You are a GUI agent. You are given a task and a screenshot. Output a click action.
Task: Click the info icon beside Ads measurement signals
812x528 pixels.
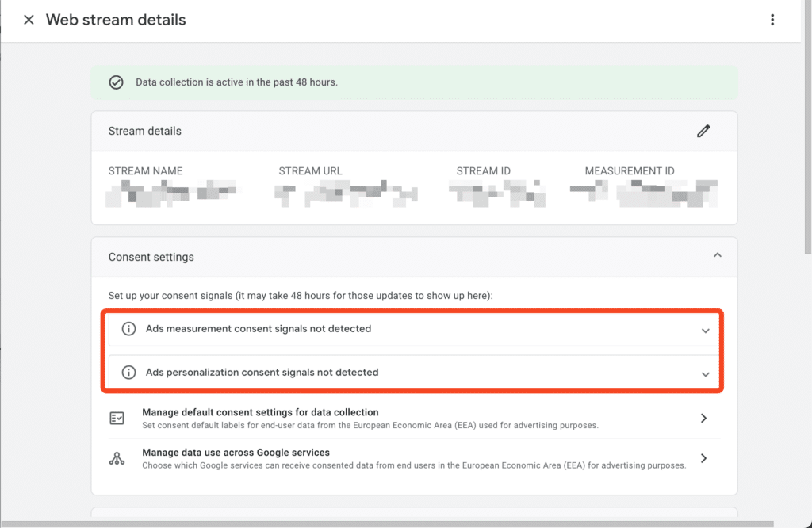click(128, 329)
